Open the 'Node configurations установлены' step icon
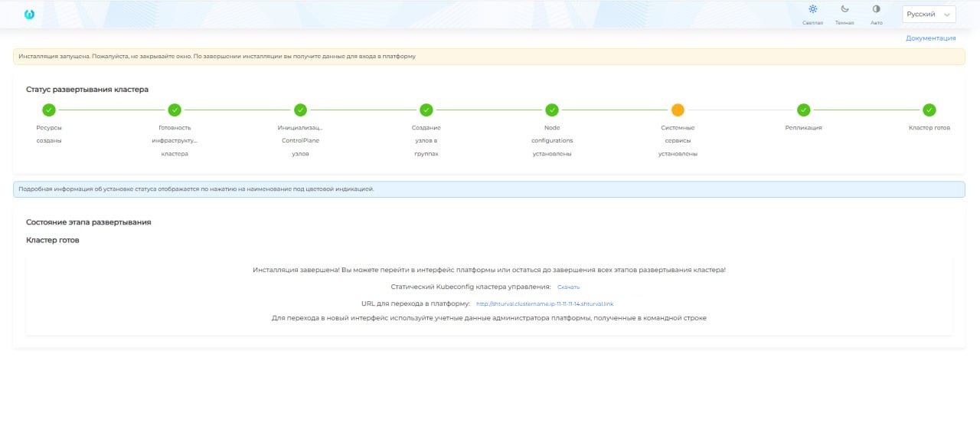Image resolution: width=980 pixels, height=433 pixels. click(552, 110)
